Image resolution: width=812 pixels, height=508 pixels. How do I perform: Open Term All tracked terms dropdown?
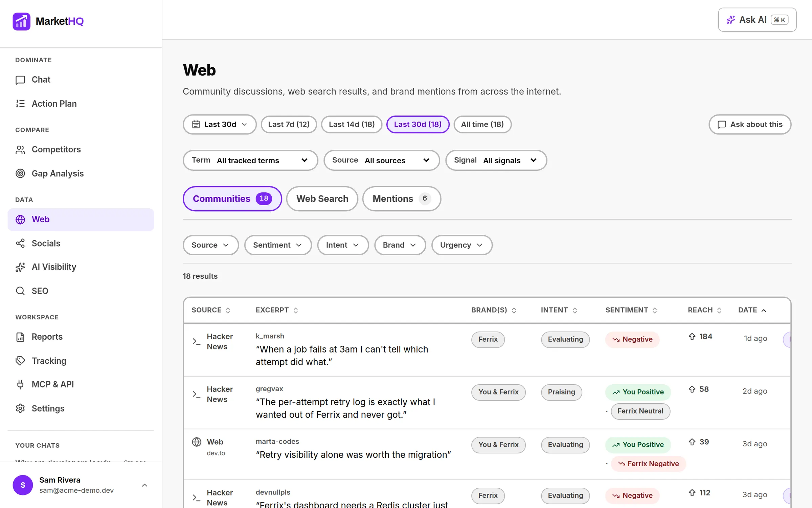point(250,160)
